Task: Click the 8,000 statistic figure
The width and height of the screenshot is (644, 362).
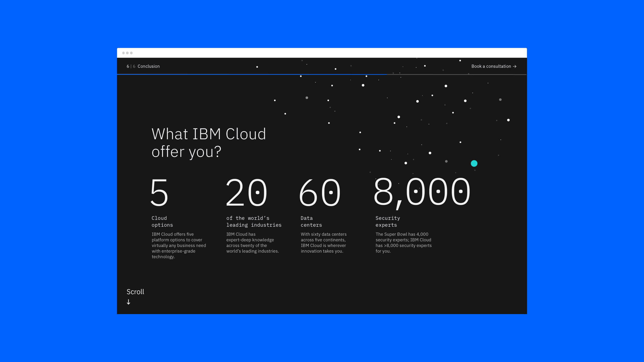Action: (422, 192)
